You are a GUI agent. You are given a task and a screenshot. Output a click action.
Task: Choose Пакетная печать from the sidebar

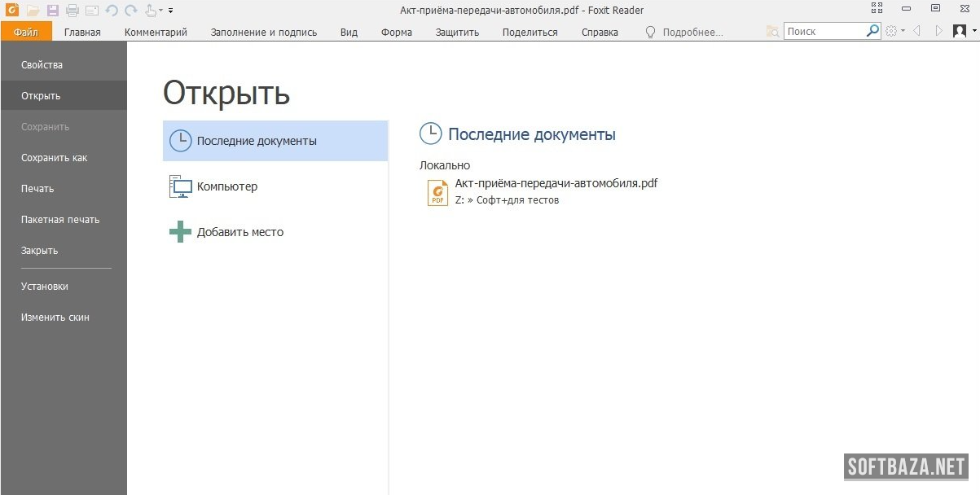coord(60,220)
